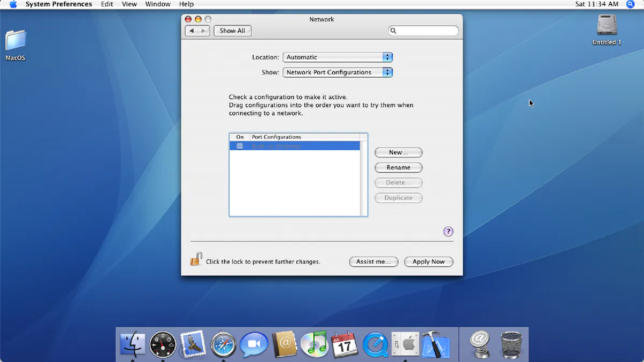Click the Show All toolbar button
Screen dimensions: 644x362
coord(232,31)
